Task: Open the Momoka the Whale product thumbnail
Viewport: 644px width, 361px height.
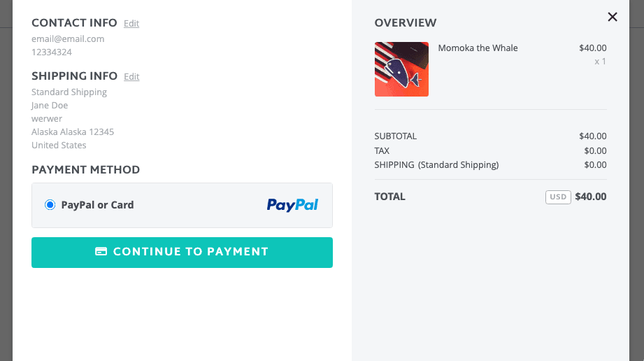Action: tap(401, 69)
